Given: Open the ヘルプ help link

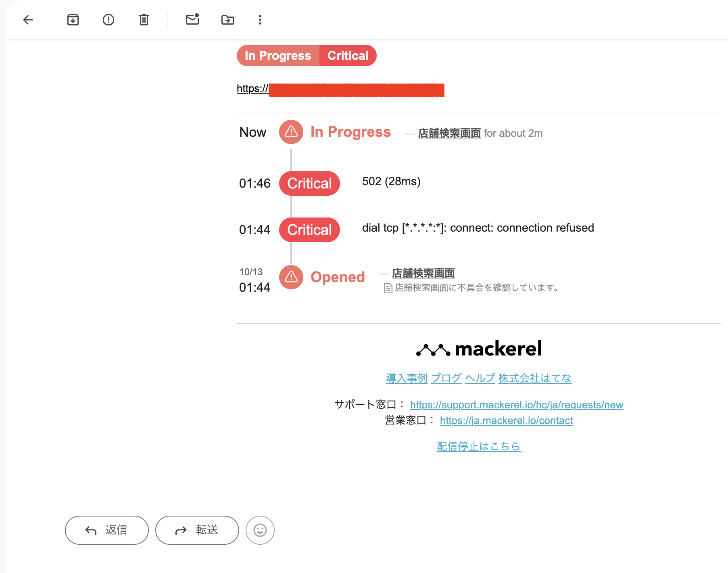Looking at the screenshot, I should (x=480, y=379).
